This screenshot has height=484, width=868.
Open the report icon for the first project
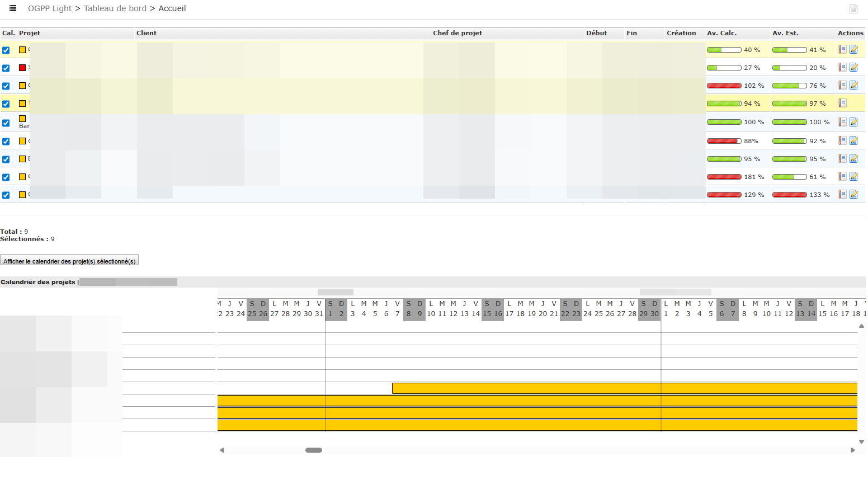842,49
